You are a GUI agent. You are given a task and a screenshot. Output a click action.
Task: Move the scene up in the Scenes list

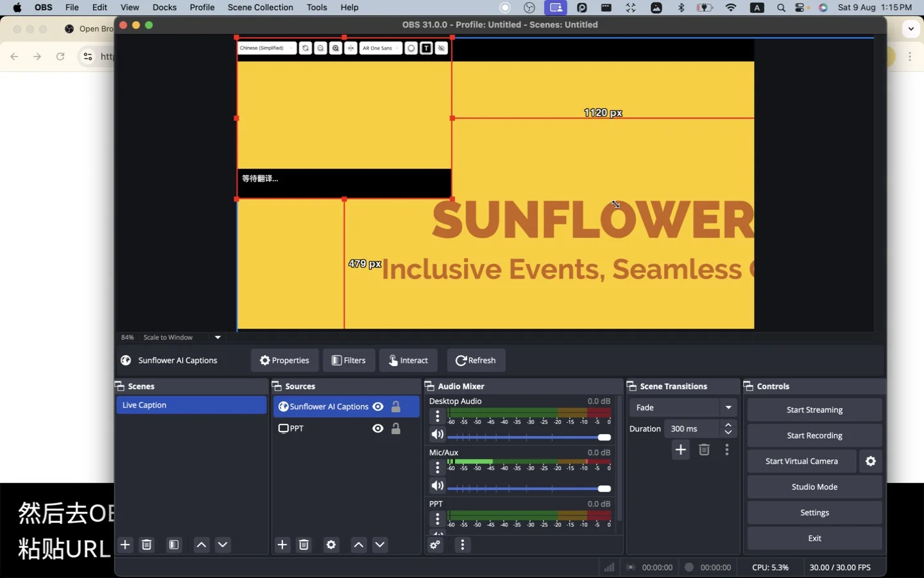[x=201, y=545]
